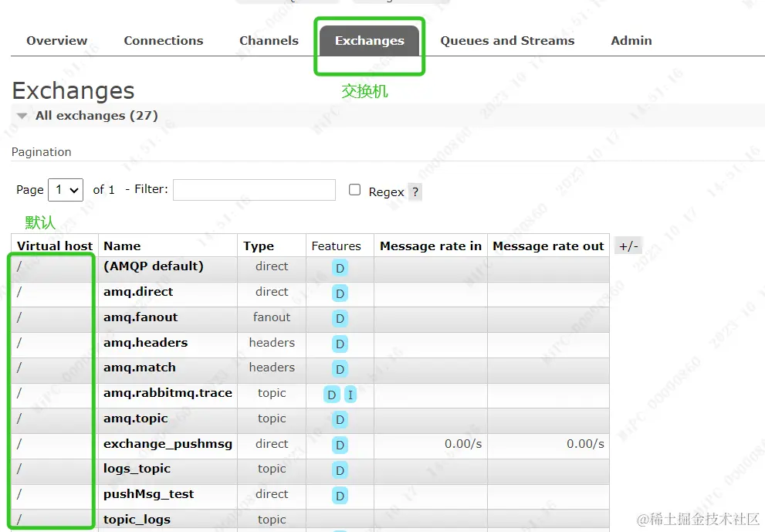Click the Features column header
The width and height of the screenshot is (765, 532).
point(336,246)
